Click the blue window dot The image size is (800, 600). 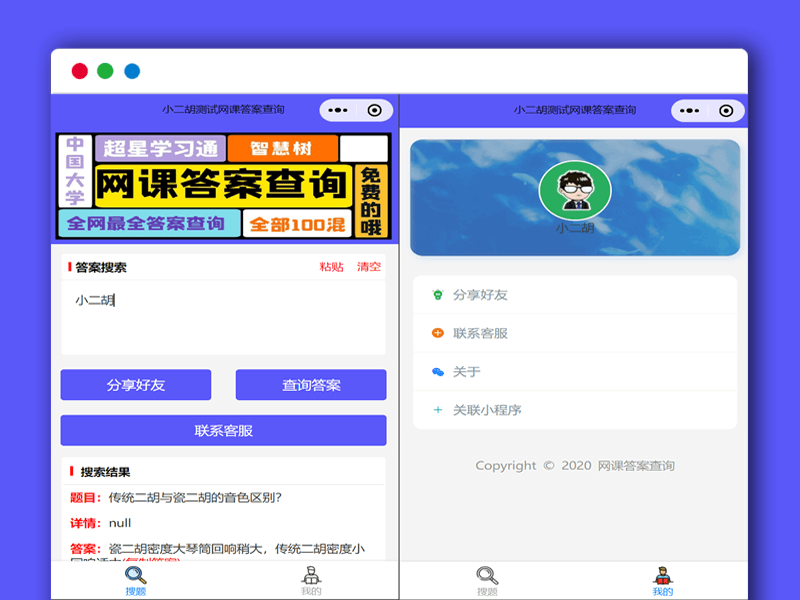(132, 71)
